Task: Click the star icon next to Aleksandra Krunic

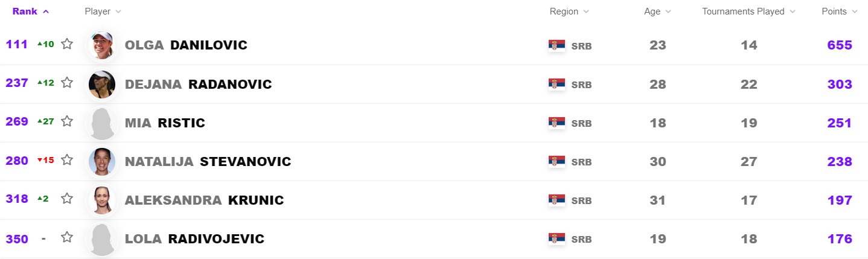Action: click(x=67, y=199)
